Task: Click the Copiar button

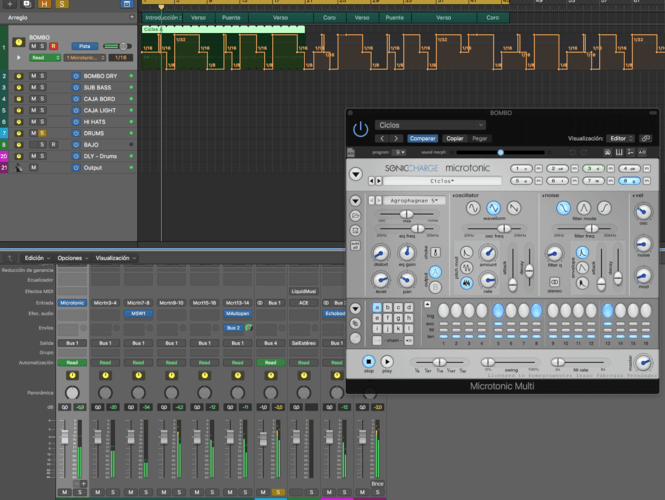Action: [x=455, y=139]
